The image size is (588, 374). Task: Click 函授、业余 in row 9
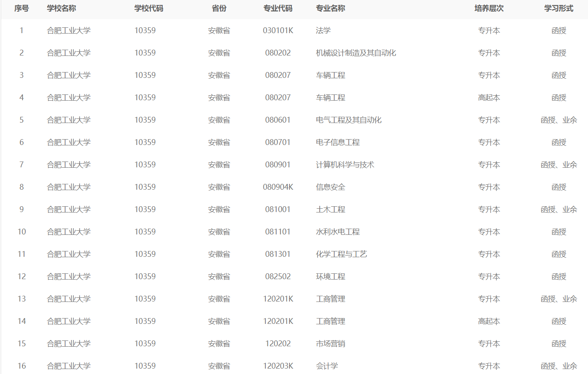559,210
